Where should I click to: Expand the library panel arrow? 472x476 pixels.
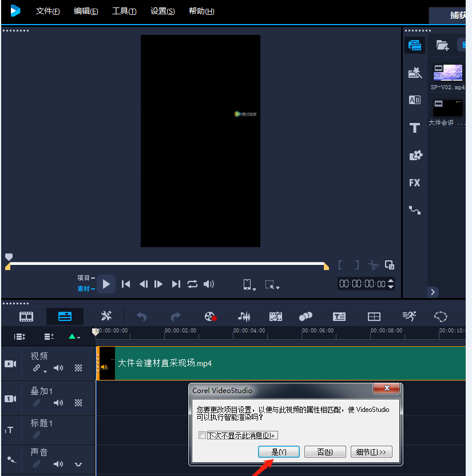[433, 292]
